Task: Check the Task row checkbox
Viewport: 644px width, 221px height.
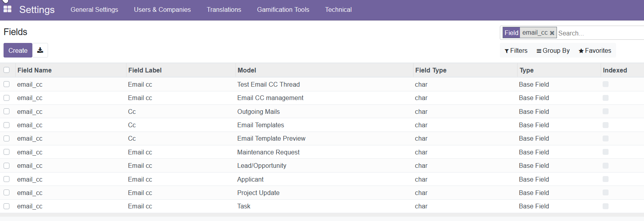Action: (7, 206)
